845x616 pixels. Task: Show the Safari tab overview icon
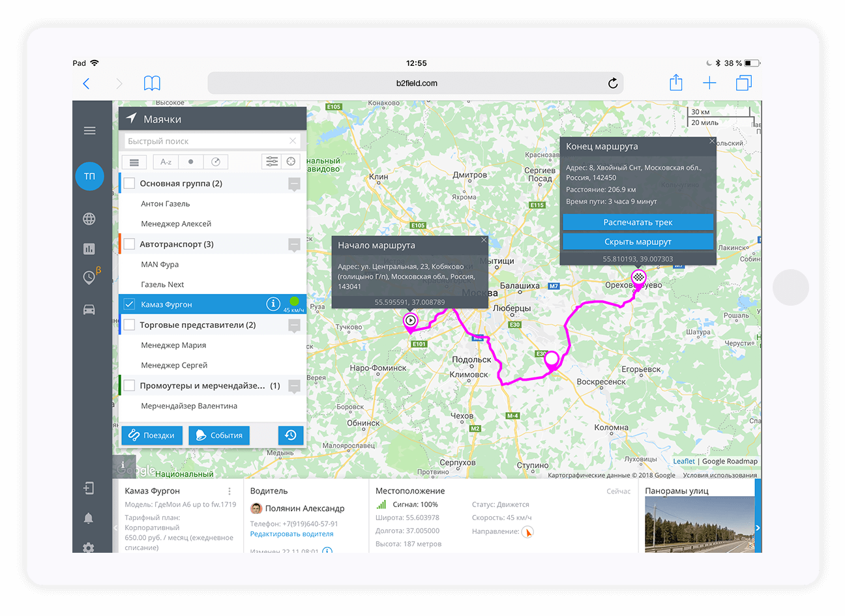743,83
